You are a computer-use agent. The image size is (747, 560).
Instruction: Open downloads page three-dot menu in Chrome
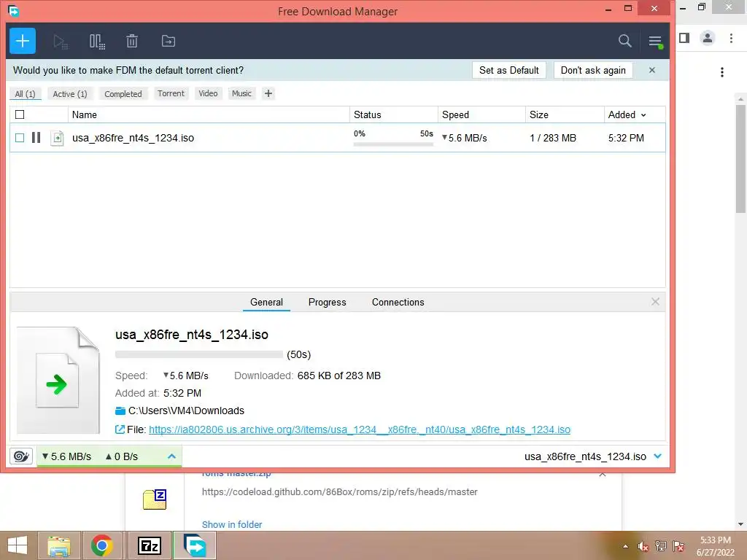coord(722,72)
